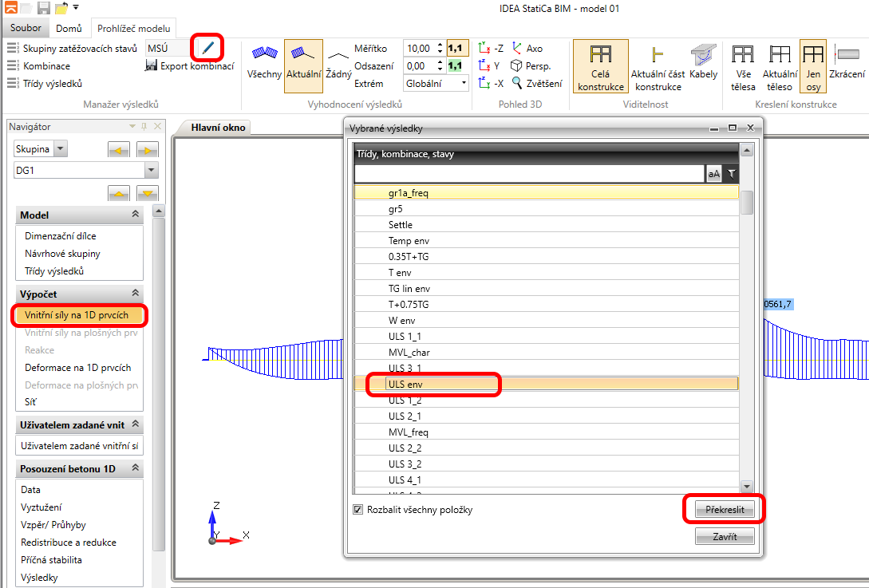Click the Překreslit button
This screenshot has height=588, width=869.
tap(724, 509)
